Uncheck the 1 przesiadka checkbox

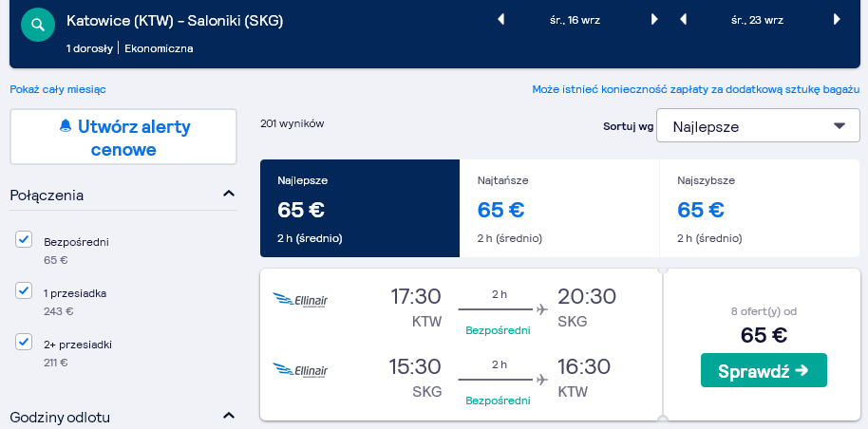click(x=24, y=290)
